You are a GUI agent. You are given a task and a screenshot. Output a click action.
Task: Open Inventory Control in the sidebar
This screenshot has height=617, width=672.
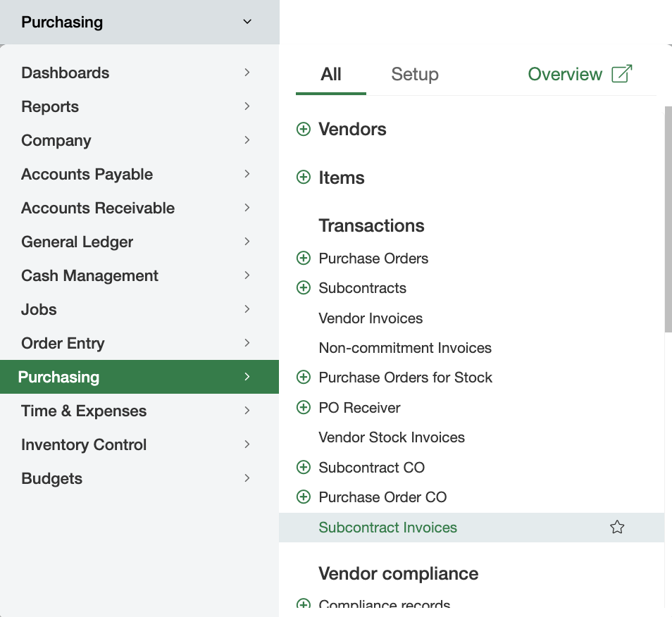point(139,444)
